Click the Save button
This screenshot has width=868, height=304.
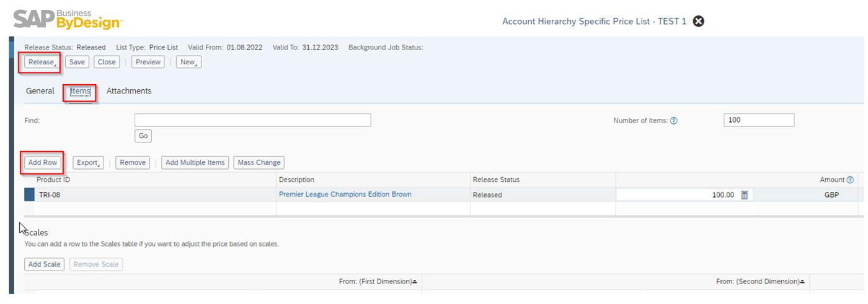[x=77, y=62]
